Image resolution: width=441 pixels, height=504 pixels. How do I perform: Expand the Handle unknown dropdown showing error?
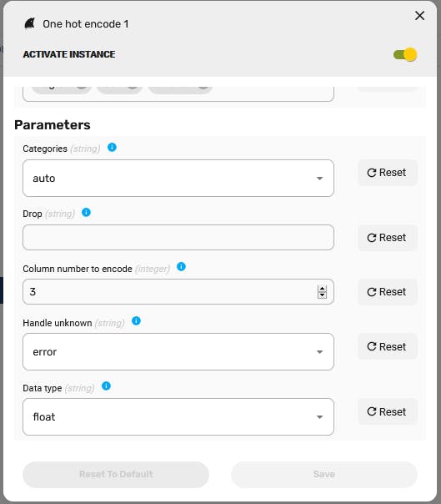[178, 351]
